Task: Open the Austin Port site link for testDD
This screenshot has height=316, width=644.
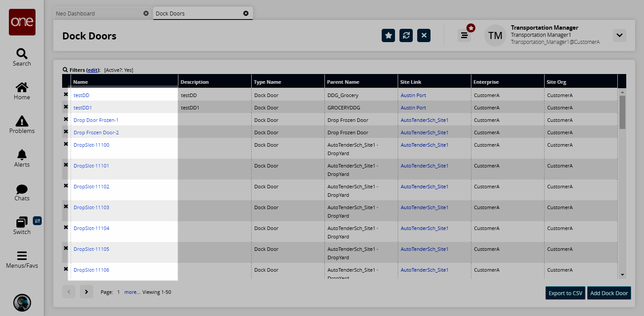Action: click(413, 95)
